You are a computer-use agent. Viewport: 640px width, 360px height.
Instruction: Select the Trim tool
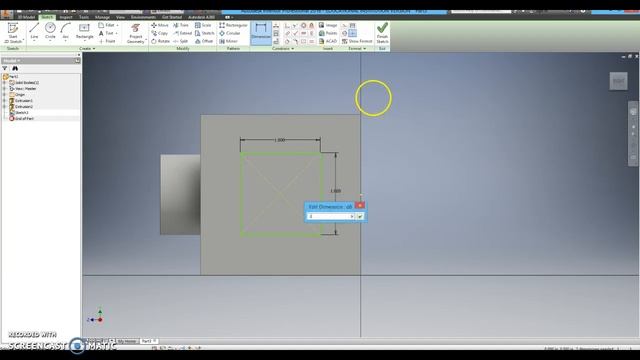[x=181, y=25]
